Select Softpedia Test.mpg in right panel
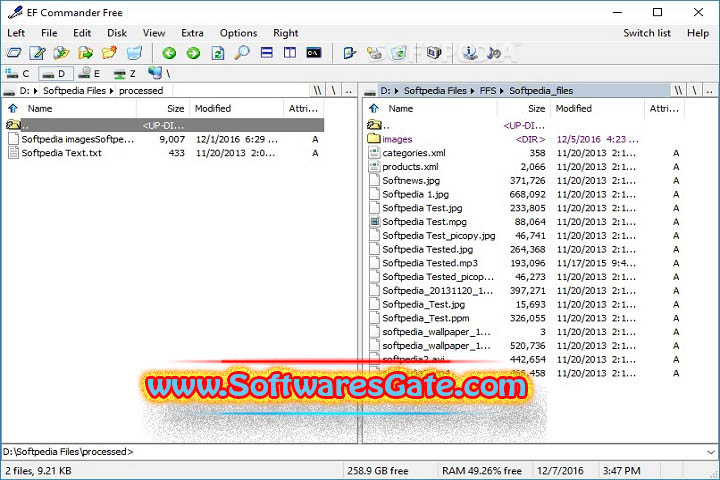This screenshot has height=480, width=720. (525, 222)
